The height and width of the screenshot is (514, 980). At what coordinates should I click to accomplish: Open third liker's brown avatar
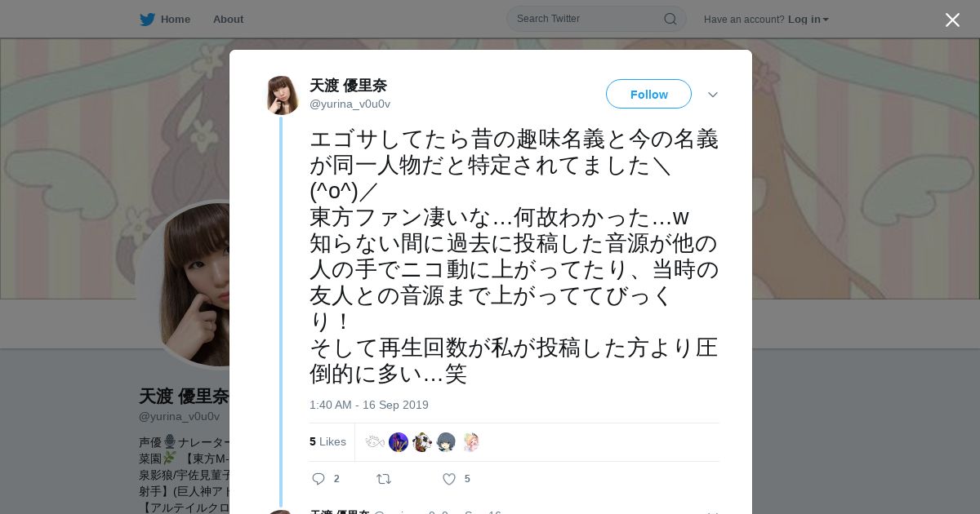pos(422,442)
